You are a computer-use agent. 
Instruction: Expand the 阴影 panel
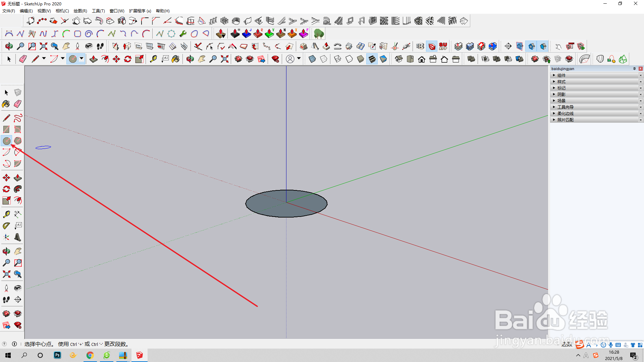click(x=561, y=95)
